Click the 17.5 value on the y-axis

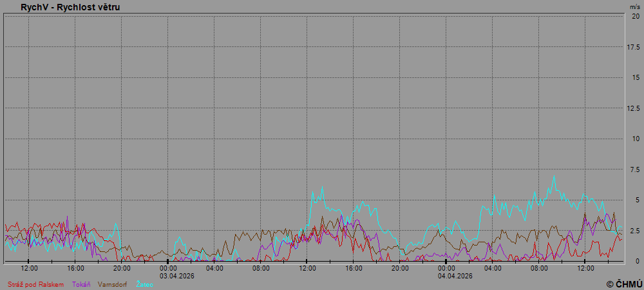tap(633, 47)
